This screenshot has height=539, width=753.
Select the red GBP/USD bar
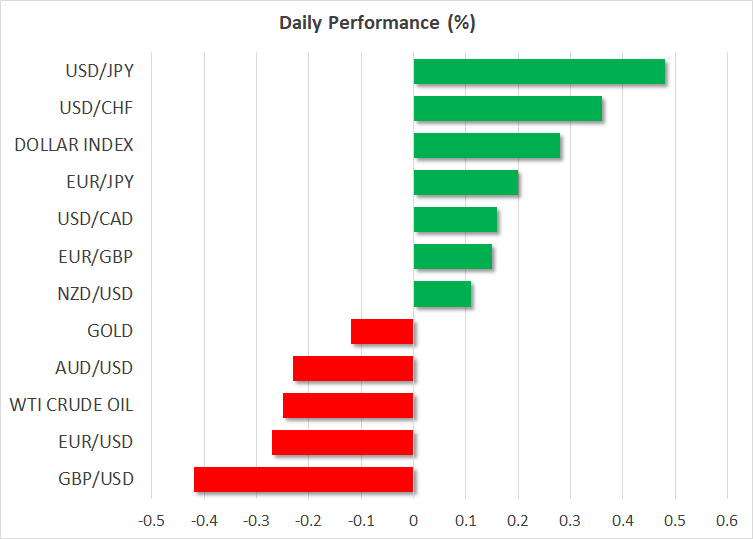click(303, 479)
